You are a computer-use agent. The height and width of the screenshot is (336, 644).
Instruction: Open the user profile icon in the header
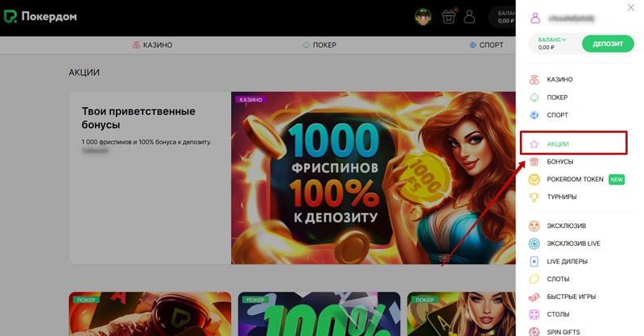pos(469,17)
